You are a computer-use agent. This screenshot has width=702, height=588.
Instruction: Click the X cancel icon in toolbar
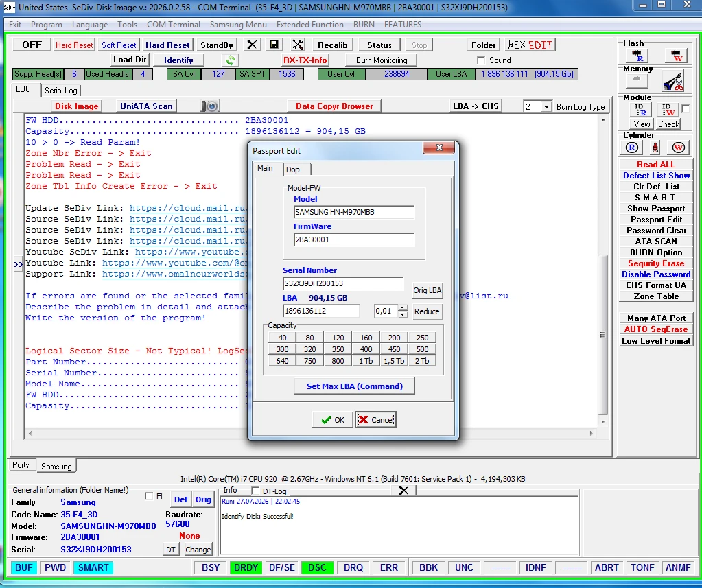point(252,45)
